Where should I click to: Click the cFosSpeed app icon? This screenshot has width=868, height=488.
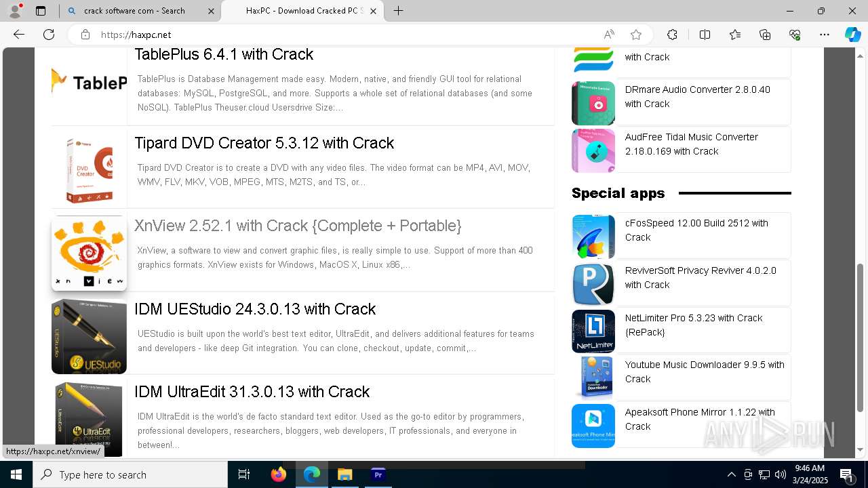pyautogui.click(x=593, y=237)
